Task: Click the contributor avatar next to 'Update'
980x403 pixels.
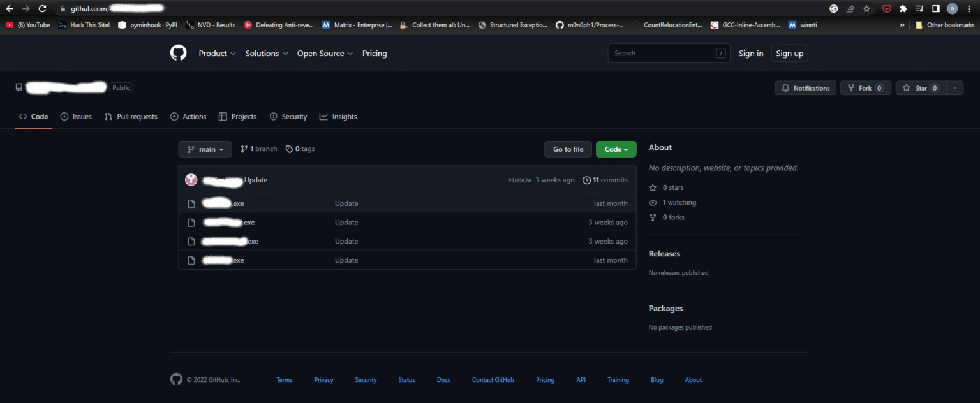Action: [191, 180]
